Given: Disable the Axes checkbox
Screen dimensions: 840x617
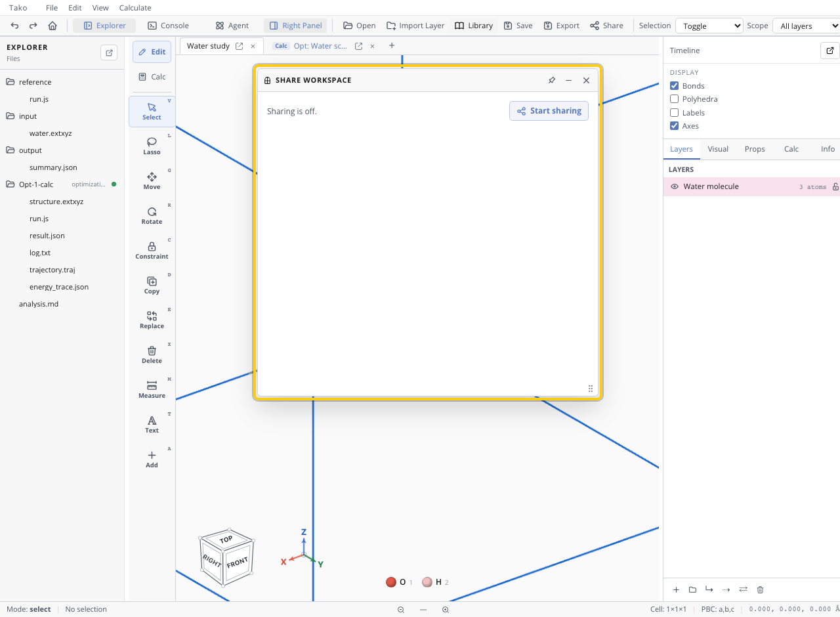Looking at the screenshot, I should point(674,126).
